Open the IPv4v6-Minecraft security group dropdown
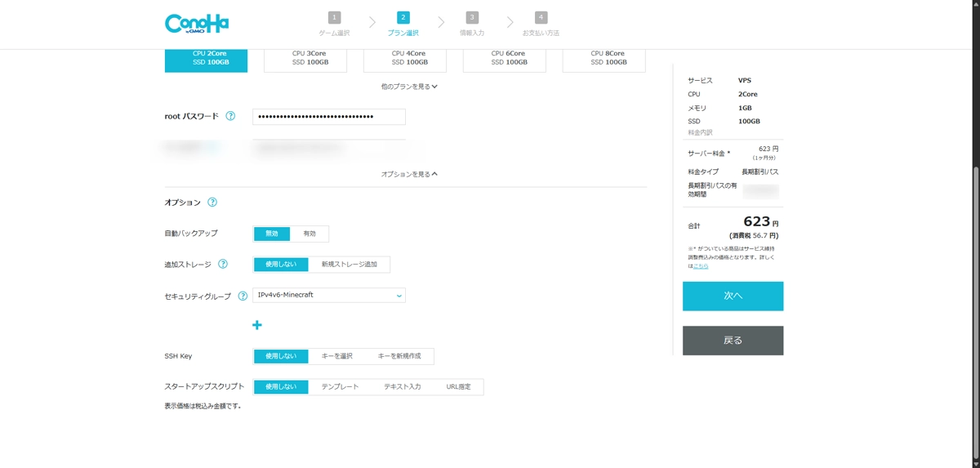Image resolution: width=980 pixels, height=468 pixels. click(329, 295)
